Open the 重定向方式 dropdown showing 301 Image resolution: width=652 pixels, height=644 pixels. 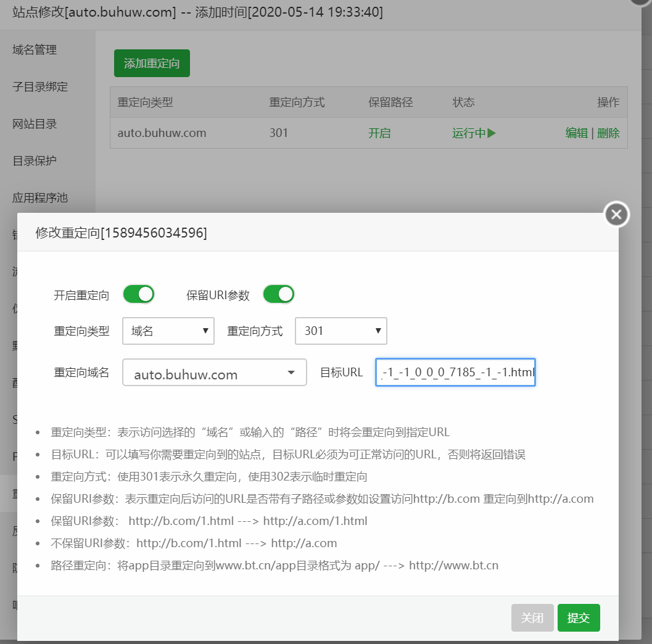tap(341, 331)
